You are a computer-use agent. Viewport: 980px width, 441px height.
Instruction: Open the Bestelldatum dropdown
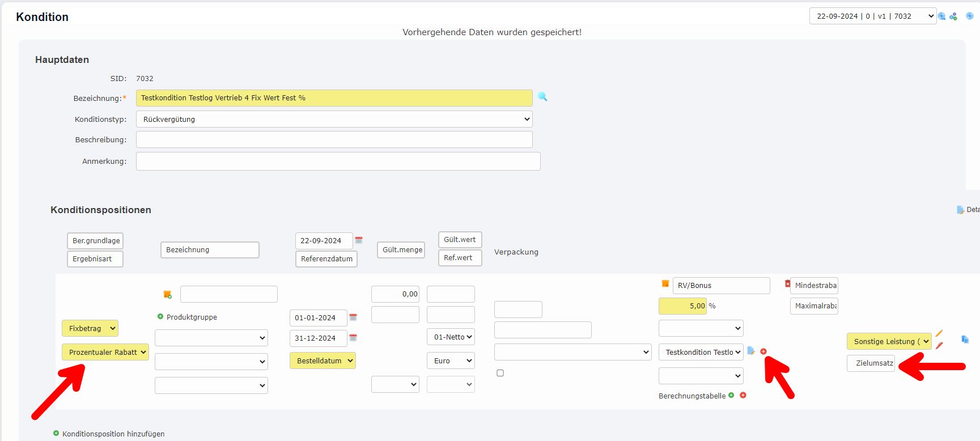point(323,361)
